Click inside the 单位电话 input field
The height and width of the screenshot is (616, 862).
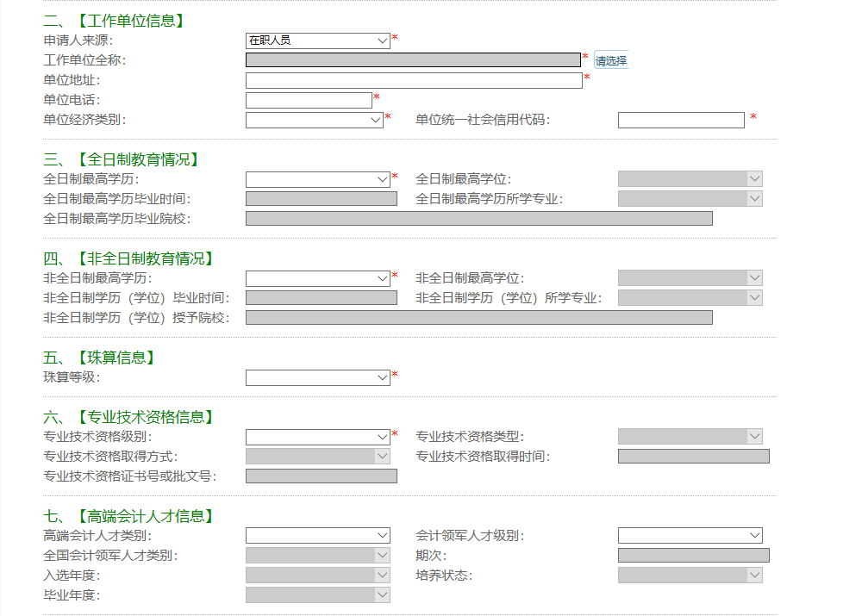(x=308, y=99)
